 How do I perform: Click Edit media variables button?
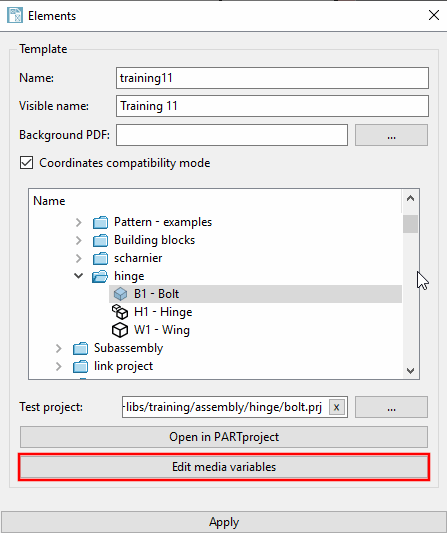(224, 467)
